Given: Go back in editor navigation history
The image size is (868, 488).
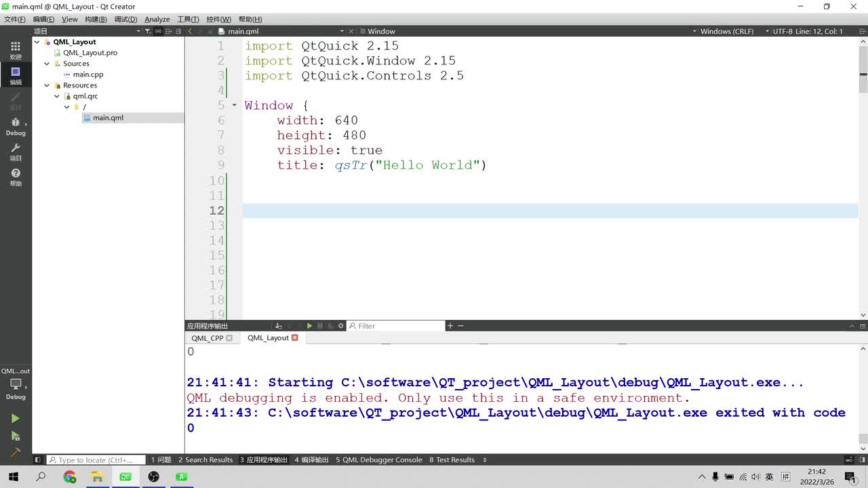Looking at the screenshot, I should (x=191, y=31).
